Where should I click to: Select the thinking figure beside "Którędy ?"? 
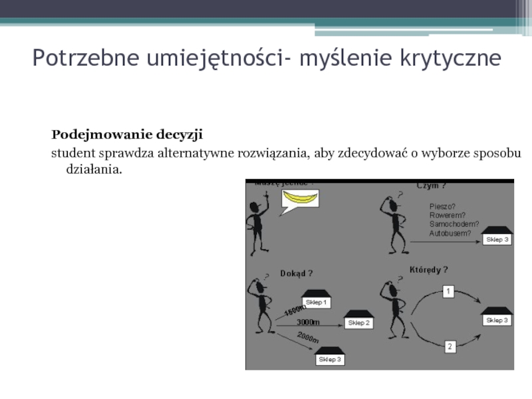394,308
